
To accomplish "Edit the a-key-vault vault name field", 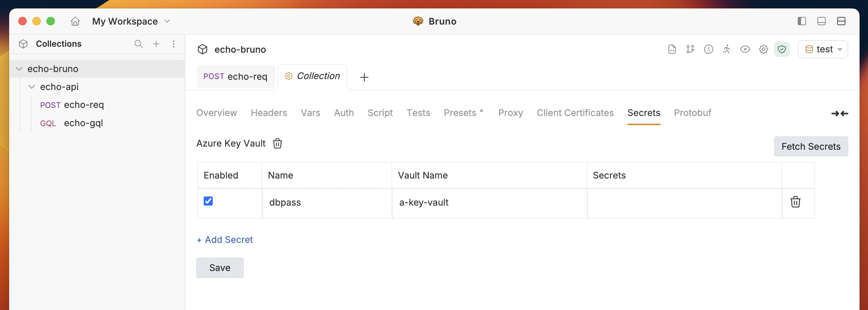I will 490,203.
